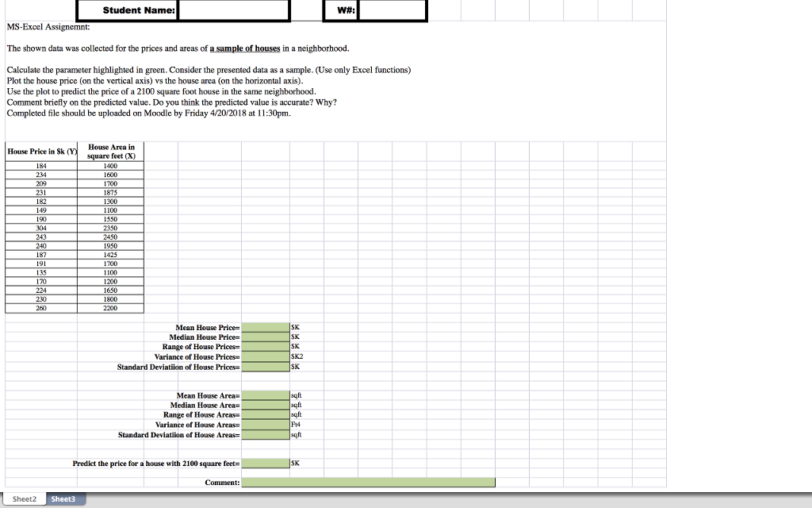Select the price cell 231
Viewport: 812px width, 508px height.
[41, 192]
